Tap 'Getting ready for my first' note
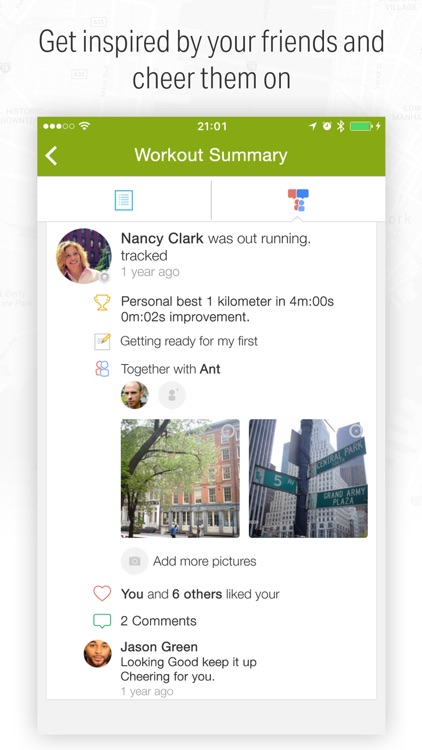 click(x=189, y=341)
